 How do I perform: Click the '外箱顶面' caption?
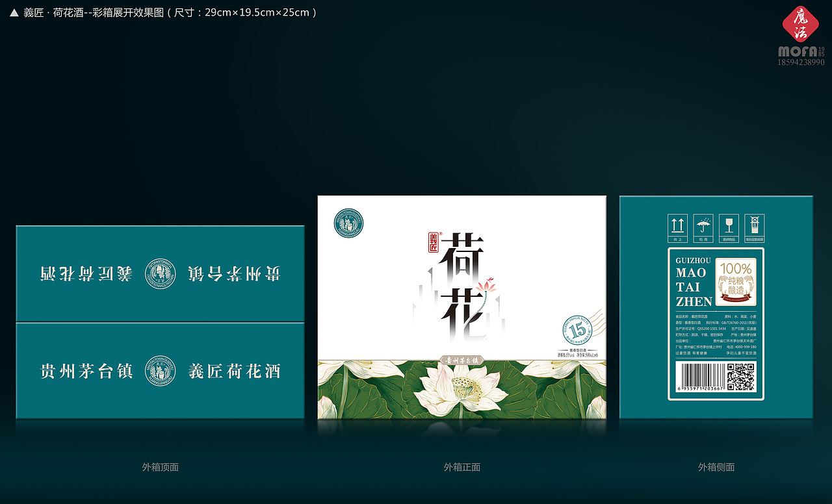(161, 467)
